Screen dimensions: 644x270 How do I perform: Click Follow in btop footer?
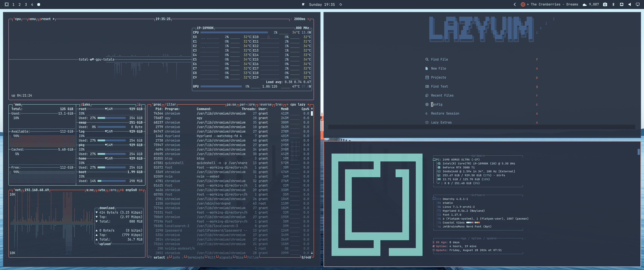[253, 257]
